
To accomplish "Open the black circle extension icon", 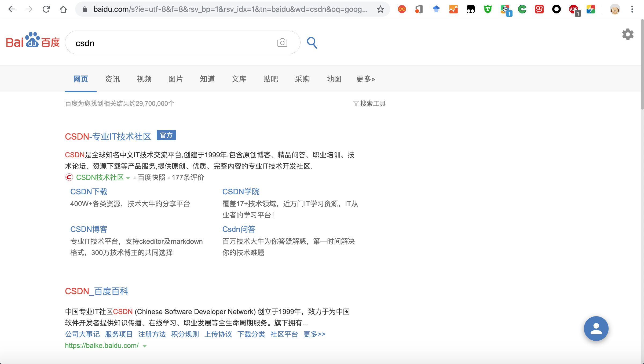I will (x=557, y=9).
